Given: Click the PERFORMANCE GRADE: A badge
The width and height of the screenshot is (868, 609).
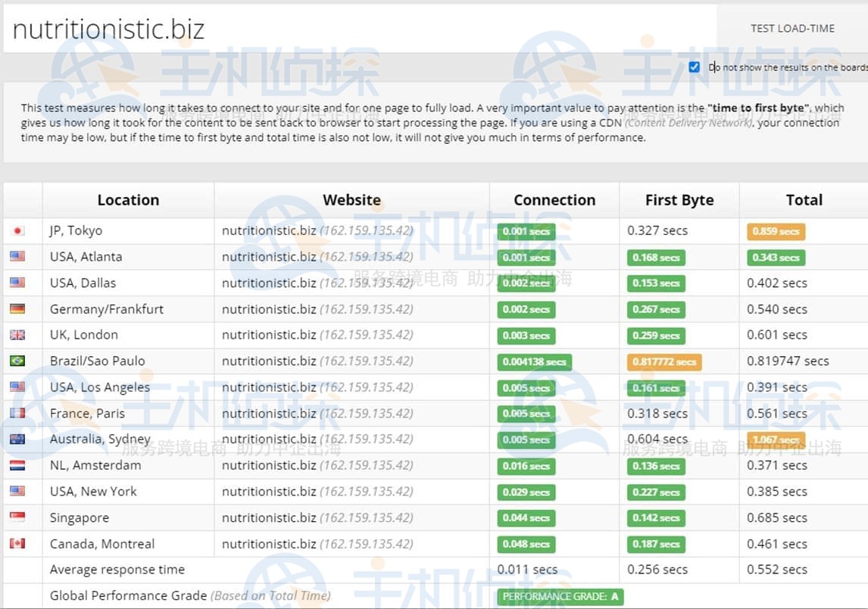Looking at the screenshot, I should click(560, 597).
